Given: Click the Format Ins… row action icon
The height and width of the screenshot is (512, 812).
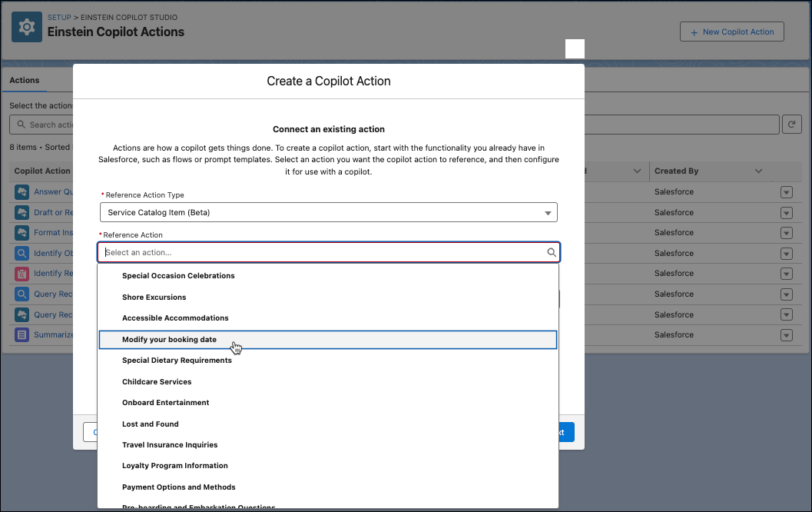Looking at the screenshot, I should tap(22, 233).
